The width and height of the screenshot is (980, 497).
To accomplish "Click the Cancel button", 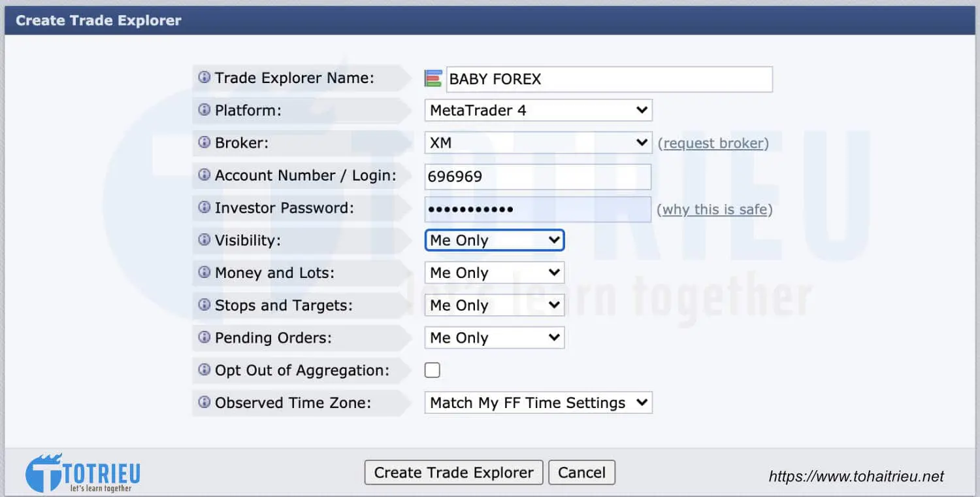I will click(581, 473).
